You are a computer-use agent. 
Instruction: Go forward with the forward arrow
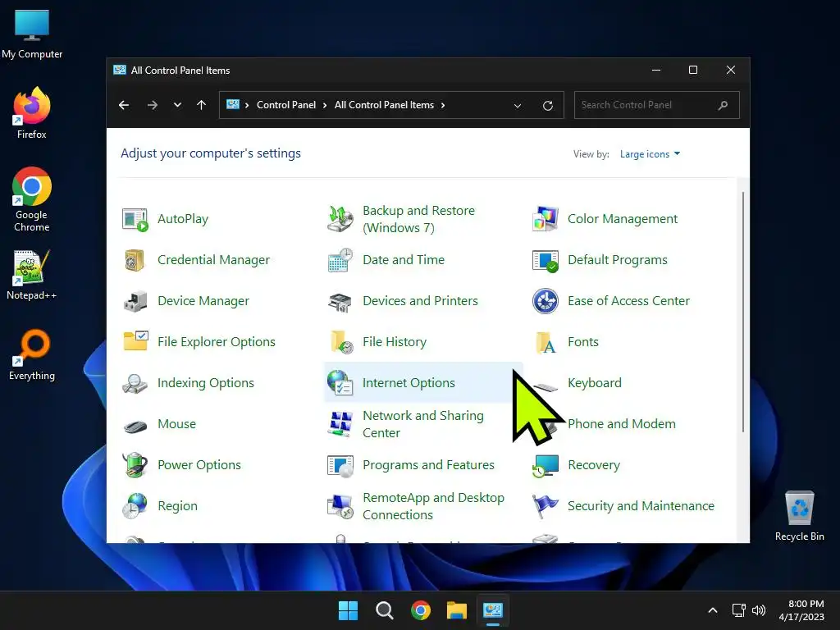click(152, 105)
